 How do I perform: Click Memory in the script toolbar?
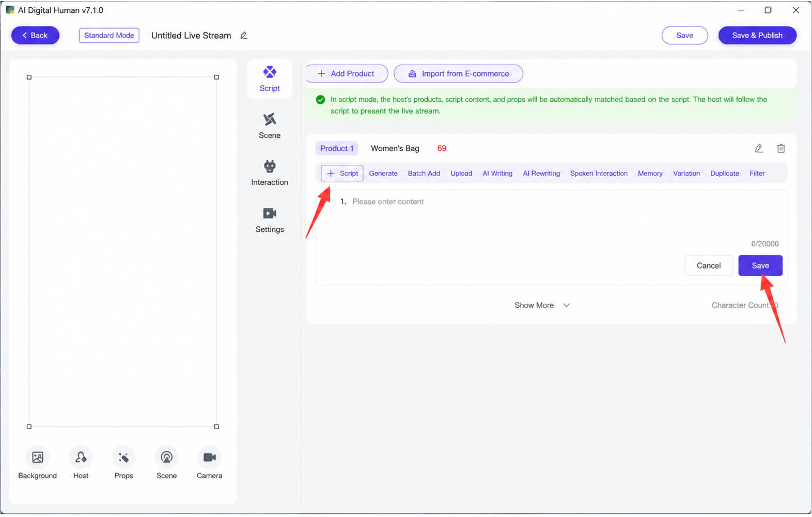650,174
